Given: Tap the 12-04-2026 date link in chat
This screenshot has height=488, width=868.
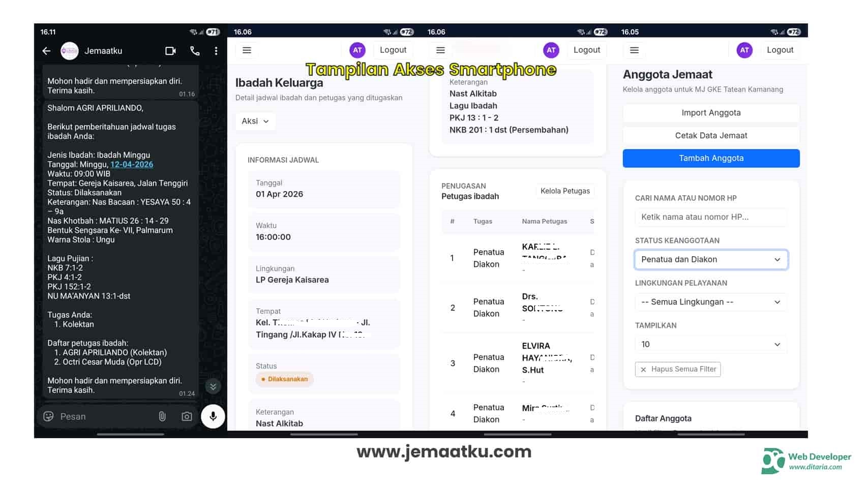Looking at the screenshot, I should [132, 164].
